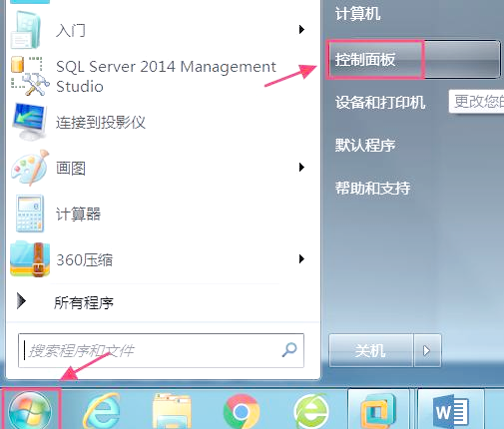Open VMware icon in taskbar

pyautogui.click(x=378, y=411)
